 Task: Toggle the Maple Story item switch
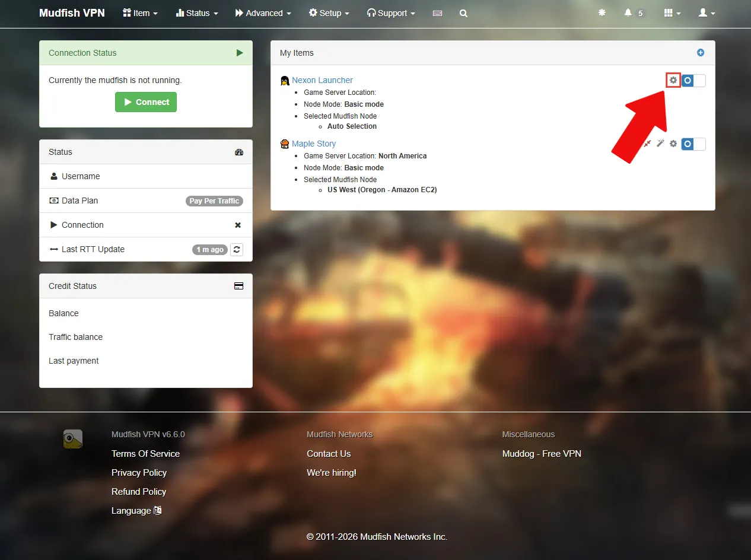(x=693, y=144)
